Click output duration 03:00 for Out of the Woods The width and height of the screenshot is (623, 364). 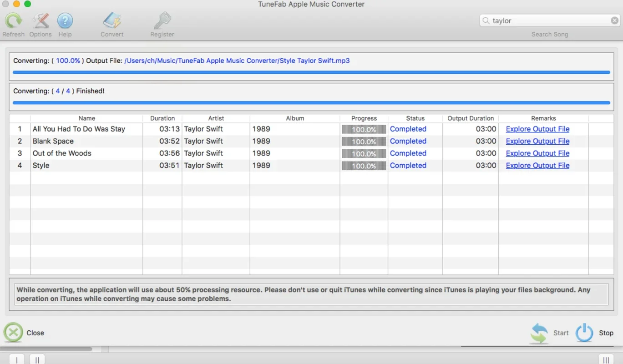486,153
